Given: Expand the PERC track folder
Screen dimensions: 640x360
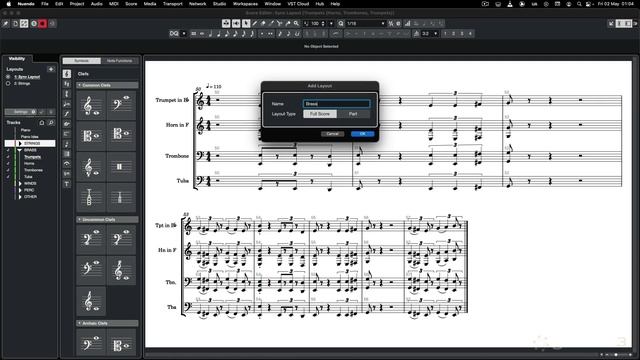Looking at the screenshot, I should pos(20,190).
